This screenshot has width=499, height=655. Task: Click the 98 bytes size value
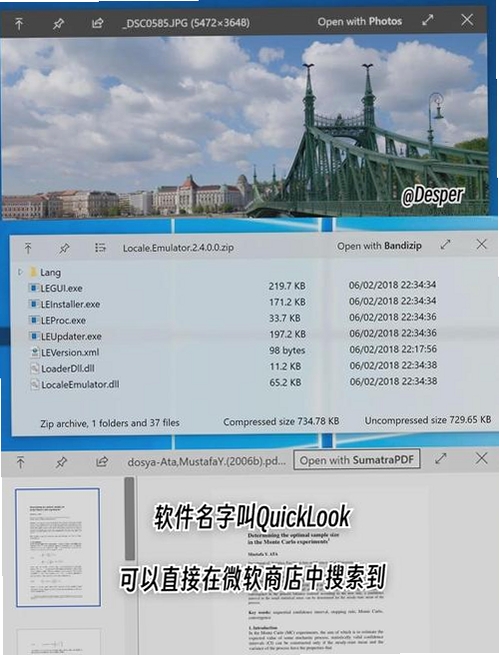click(x=287, y=350)
